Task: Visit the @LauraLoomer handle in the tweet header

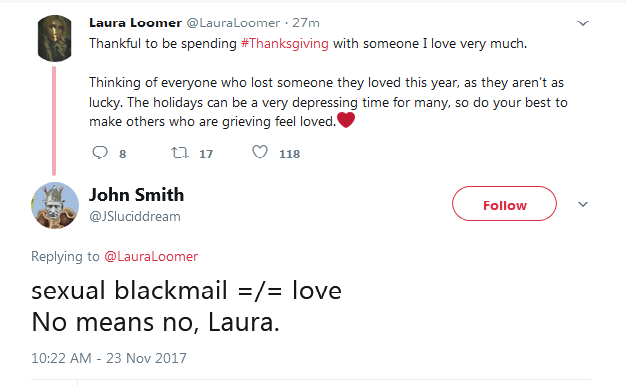Action: (234, 23)
